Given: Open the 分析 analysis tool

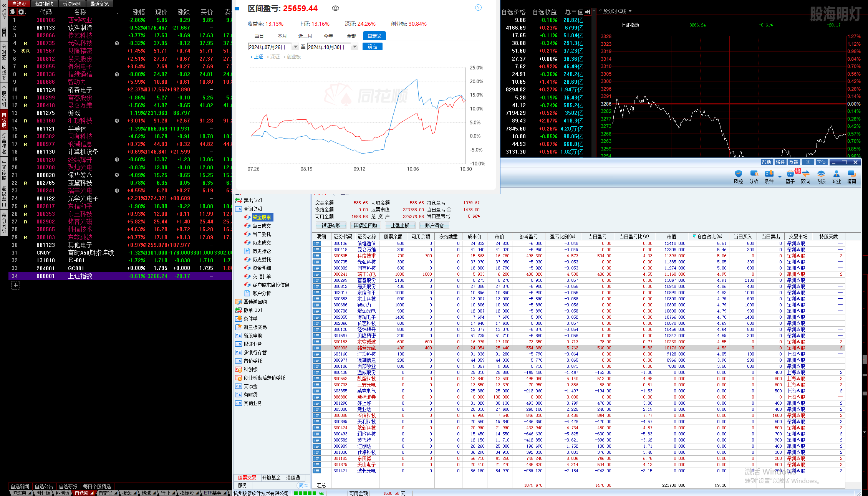Looking at the screenshot, I should [754, 177].
